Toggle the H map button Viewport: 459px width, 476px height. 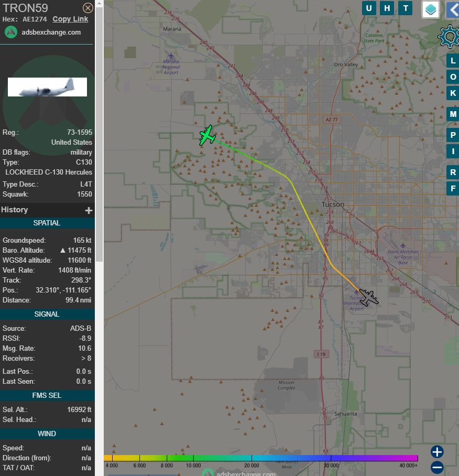pyautogui.click(x=387, y=8)
